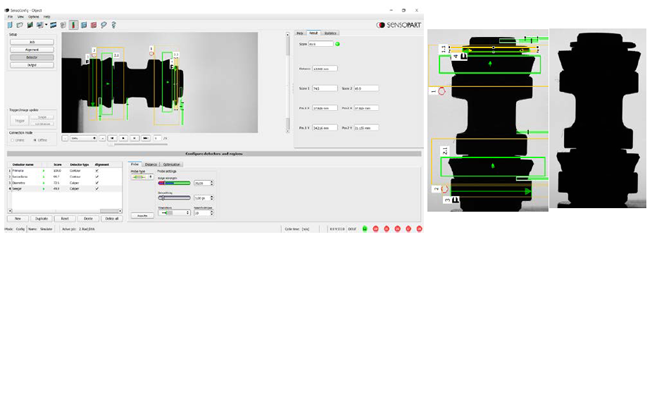Click the last red status bar indicator
Screen dimensions: 650x400
click(419, 229)
